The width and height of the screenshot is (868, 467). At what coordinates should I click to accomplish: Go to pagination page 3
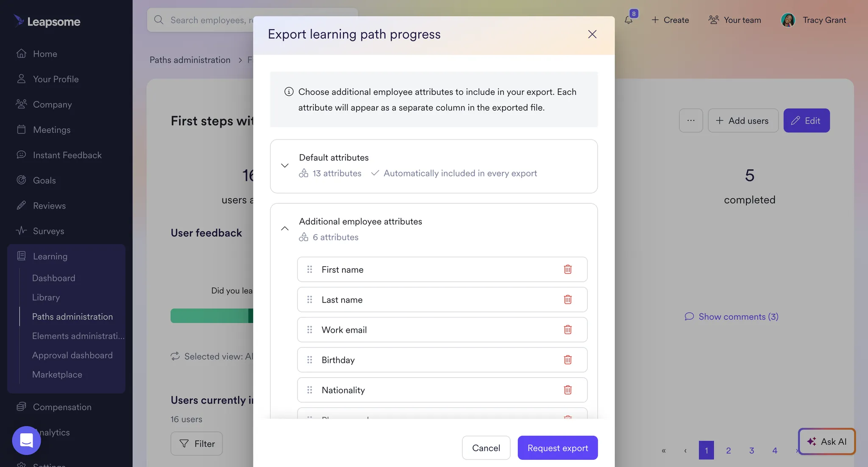click(751, 450)
